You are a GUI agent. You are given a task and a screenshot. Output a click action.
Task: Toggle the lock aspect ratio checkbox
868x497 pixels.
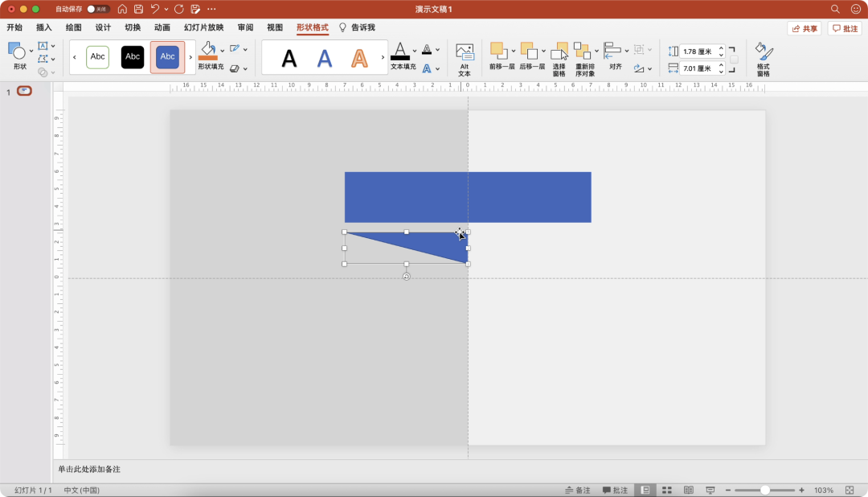point(734,60)
